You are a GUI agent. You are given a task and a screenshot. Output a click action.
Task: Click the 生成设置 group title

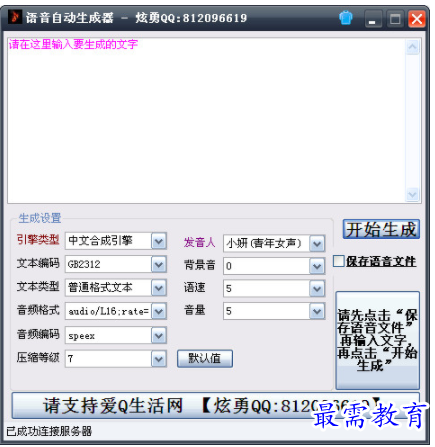[40, 218]
